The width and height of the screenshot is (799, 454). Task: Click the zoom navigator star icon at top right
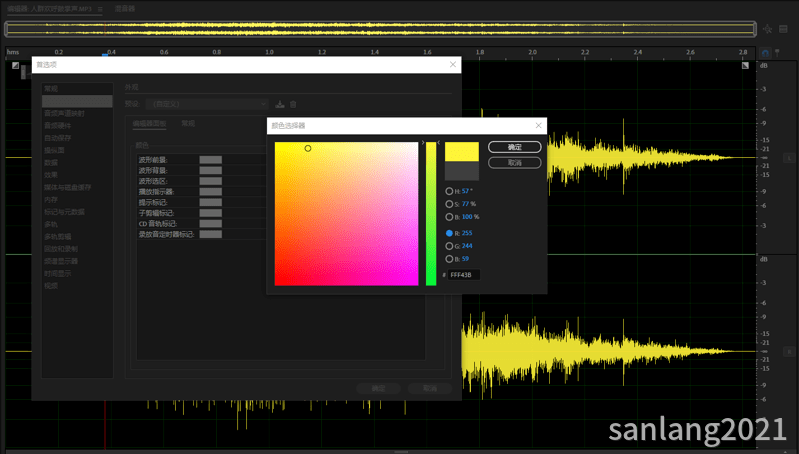[x=767, y=29]
